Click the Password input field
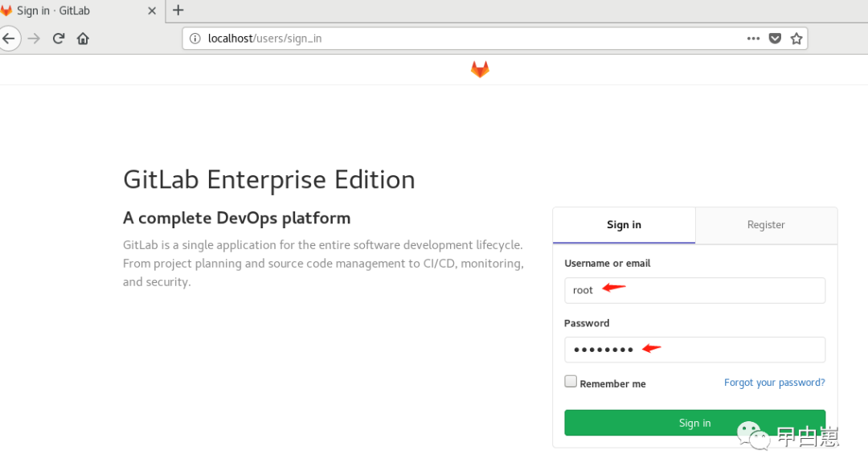Screen dimensions: 868x475 click(694, 350)
